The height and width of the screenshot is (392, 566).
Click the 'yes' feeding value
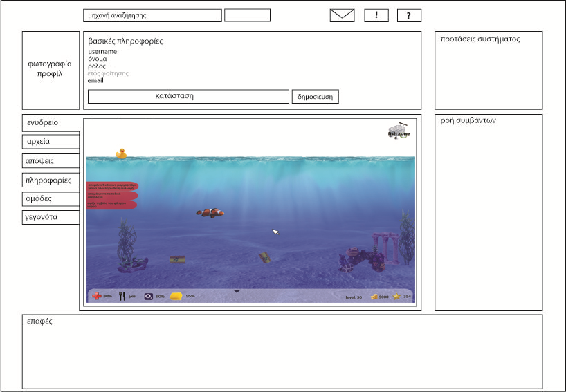pyautogui.click(x=132, y=296)
